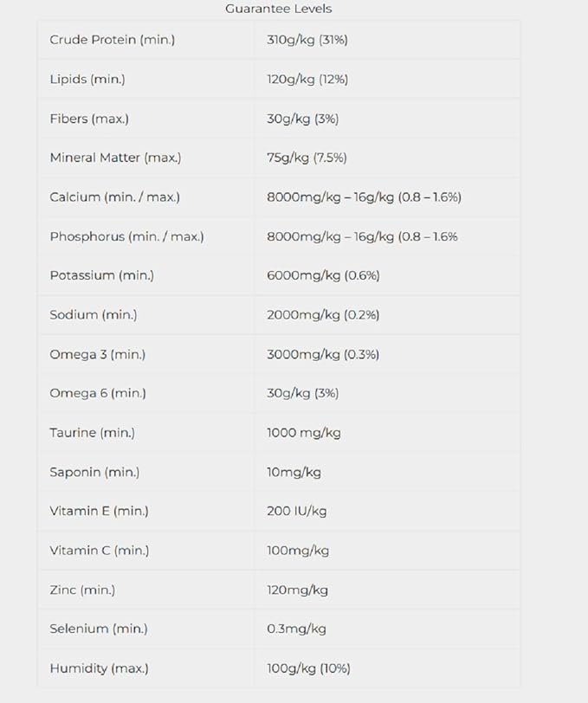This screenshot has width=588, height=703.
Task: Click the Omega 6 (min.) label
Action: pos(98,393)
